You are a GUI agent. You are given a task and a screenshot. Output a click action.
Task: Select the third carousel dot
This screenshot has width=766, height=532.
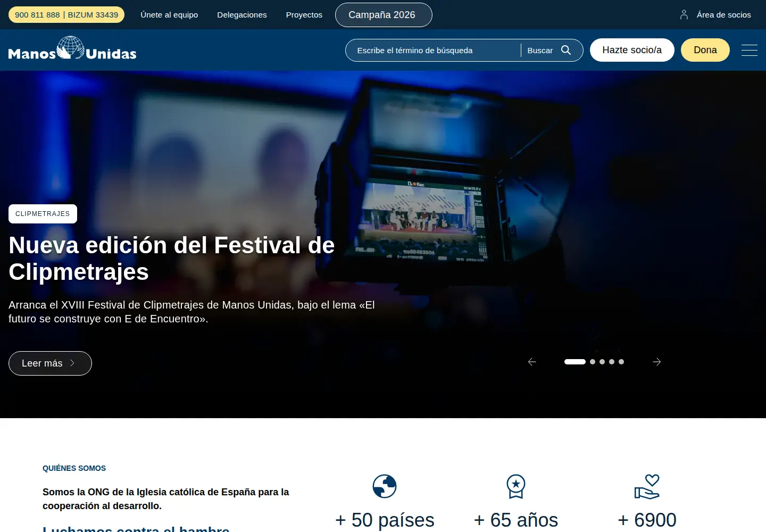tap(602, 362)
